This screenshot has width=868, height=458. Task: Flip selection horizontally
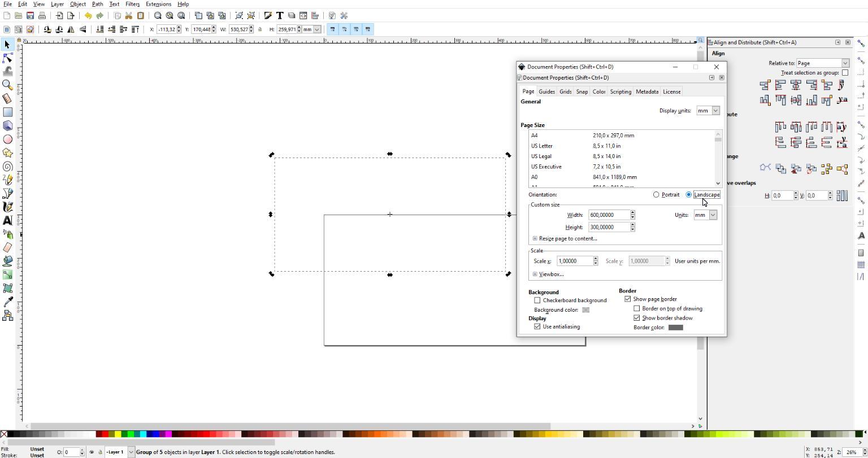point(71,29)
